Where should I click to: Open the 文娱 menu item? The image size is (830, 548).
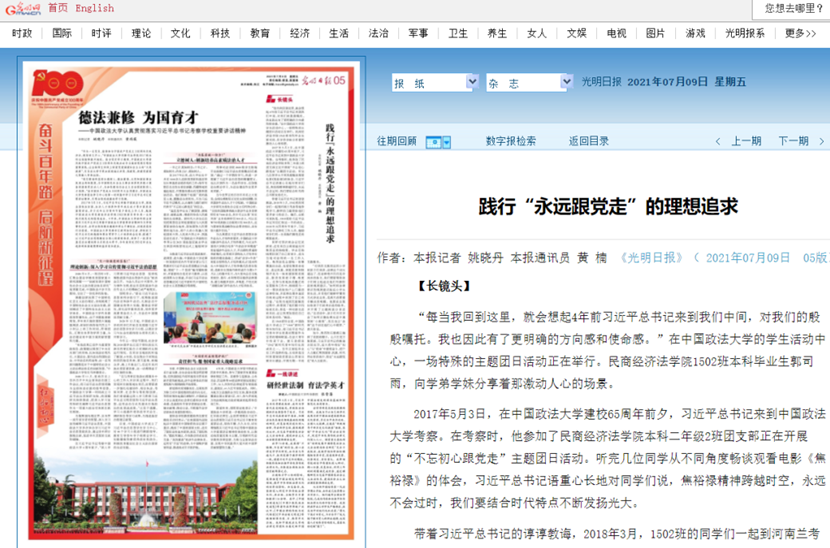point(576,33)
